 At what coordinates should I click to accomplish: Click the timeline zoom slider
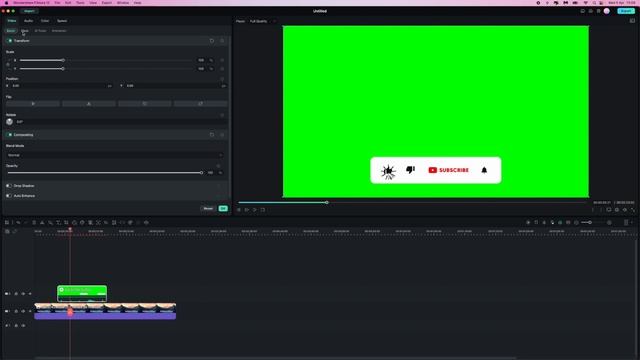point(591,222)
